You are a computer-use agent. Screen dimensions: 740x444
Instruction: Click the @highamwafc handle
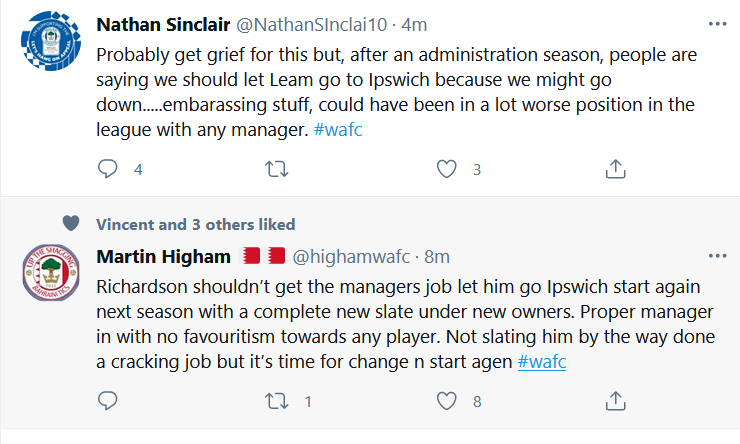tap(354, 257)
